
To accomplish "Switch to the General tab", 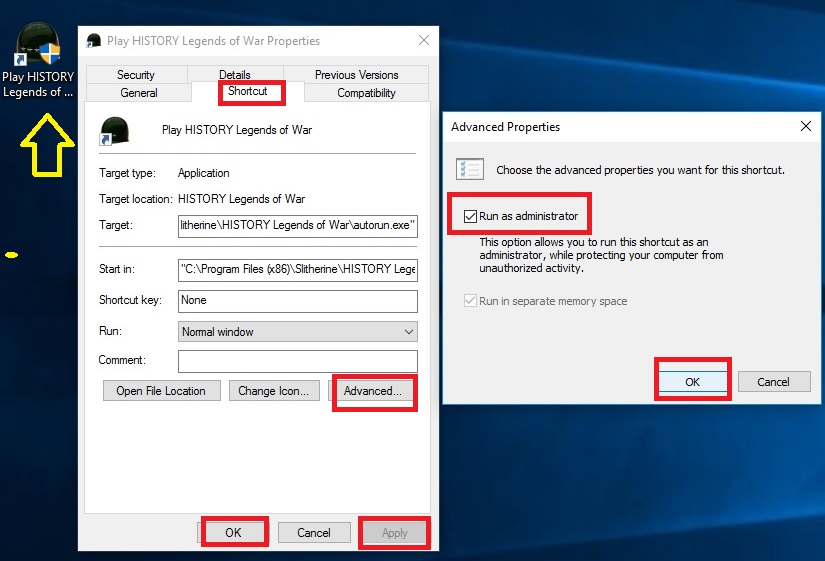I will click(138, 93).
